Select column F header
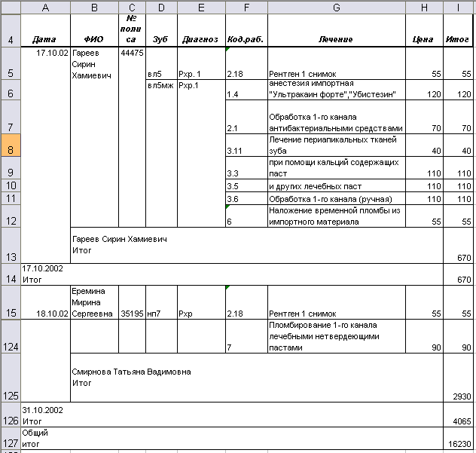This screenshot has height=453, width=476. point(246,8)
